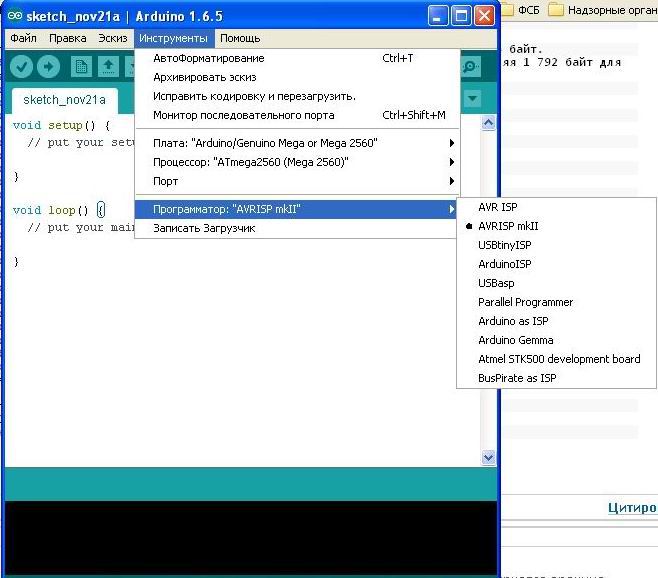The image size is (658, 578).
Task: Open the ФСБ bookmark folder in browser
Action: pos(521,9)
